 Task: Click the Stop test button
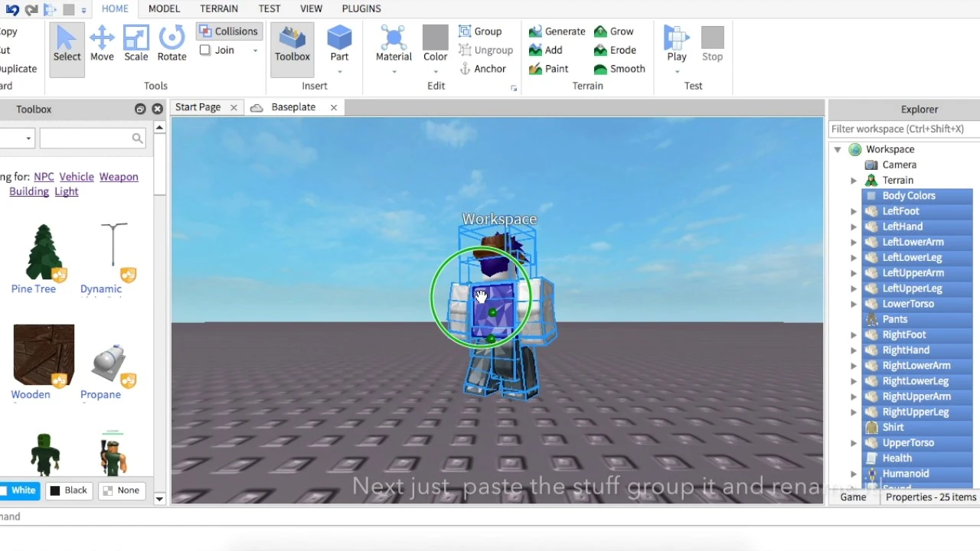point(712,43)
